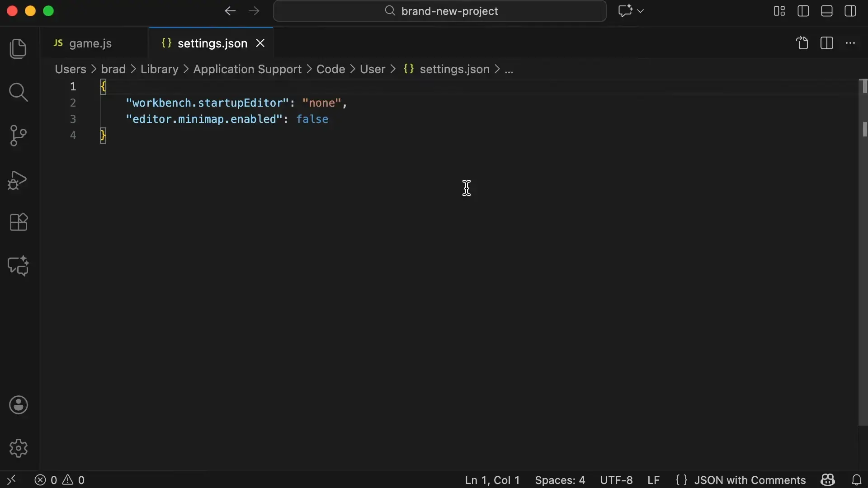The height and width of the screenshot is (488, 868).
Task: Open the Run and Debug view
Action: 18,180
